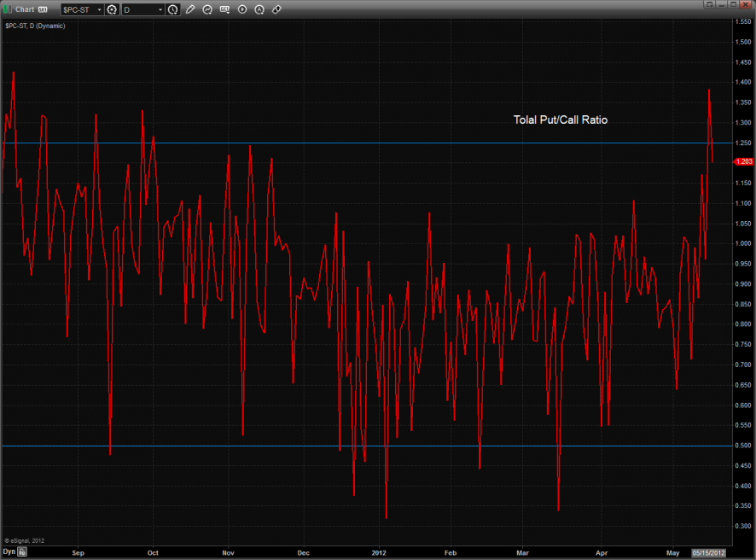The image size is (756, 560).
Task: Select the blue horizontal line at 0.500
Action: (256, 446)
